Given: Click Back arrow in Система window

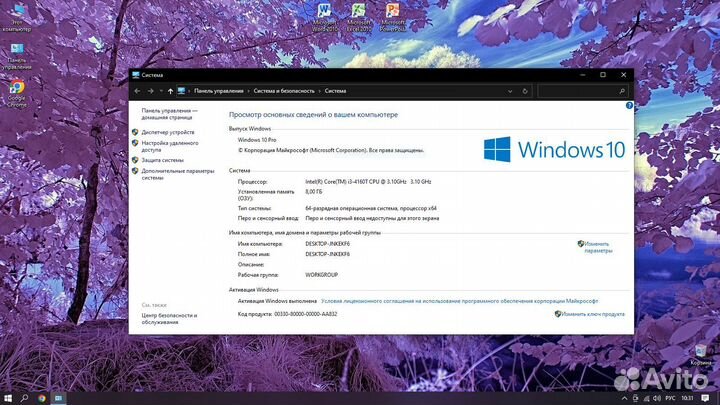Looking at the screenshot, I should 137,91.
